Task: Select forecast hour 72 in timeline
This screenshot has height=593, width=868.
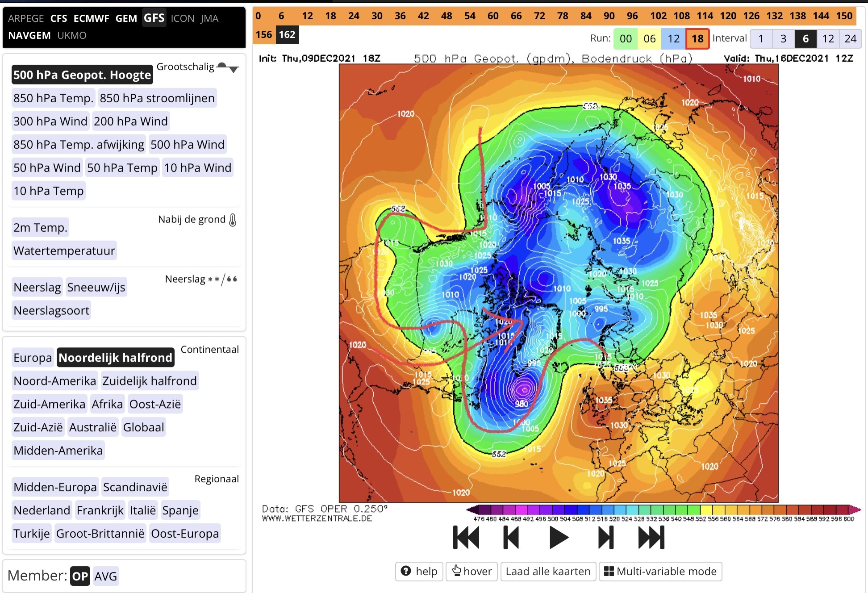Action: pyautogui.click(x=539, y=16)
